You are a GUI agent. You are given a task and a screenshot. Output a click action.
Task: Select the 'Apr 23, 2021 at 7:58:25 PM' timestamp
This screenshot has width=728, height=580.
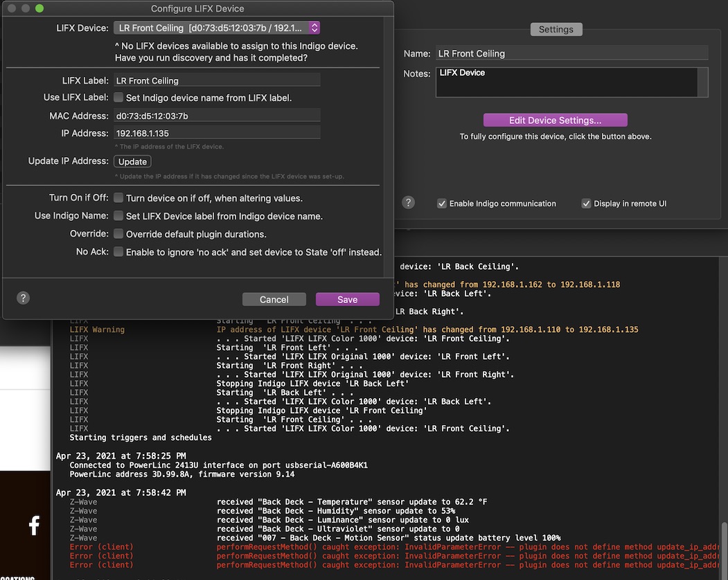coord(121,456)
